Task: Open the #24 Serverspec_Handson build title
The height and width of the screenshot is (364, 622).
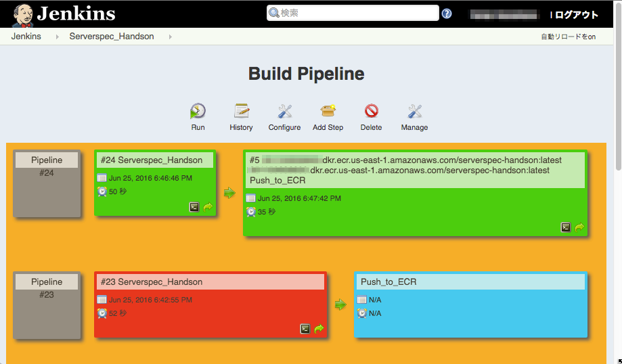Action: pos(152,160)
